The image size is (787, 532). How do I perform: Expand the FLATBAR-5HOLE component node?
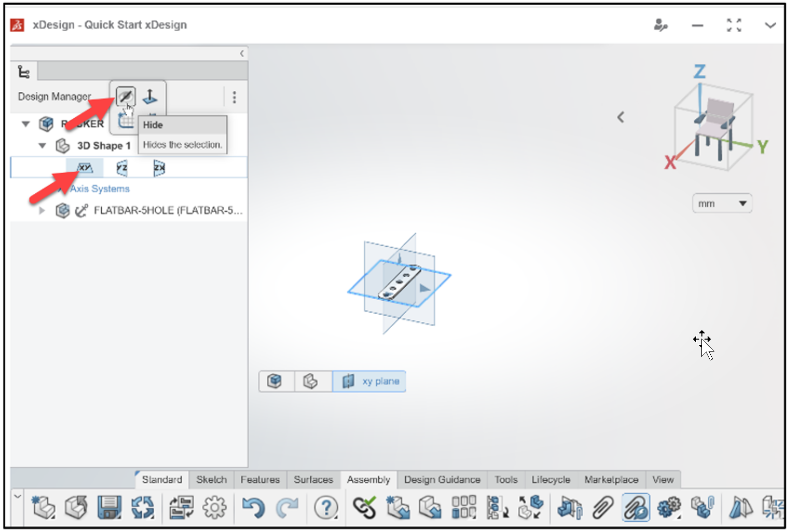pos(42,211)
